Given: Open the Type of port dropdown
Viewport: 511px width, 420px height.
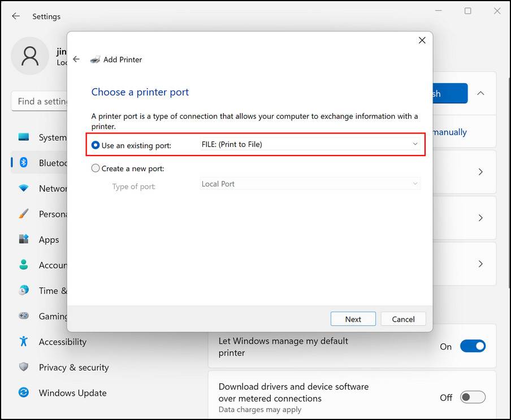Looking at the screenshot, I should (x=415, y=184).
